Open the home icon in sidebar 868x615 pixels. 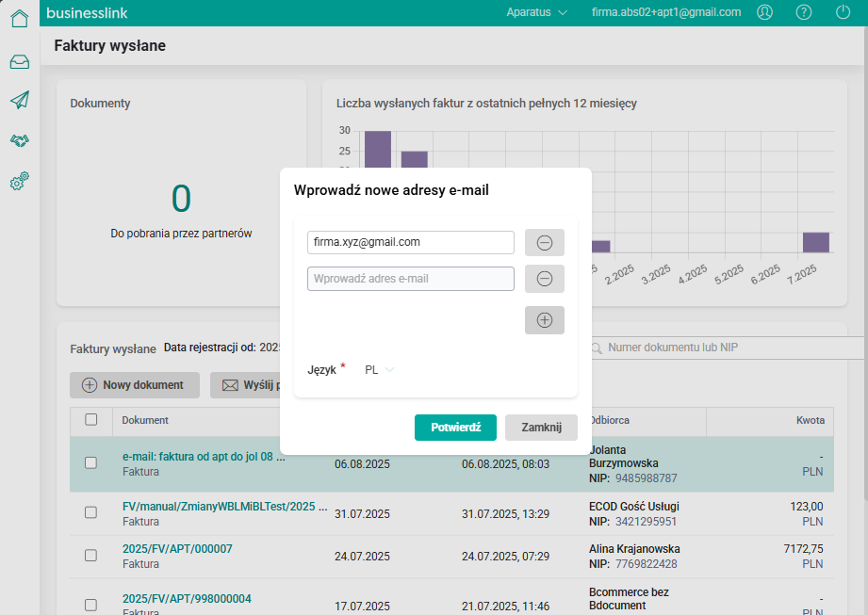(19, 17)
